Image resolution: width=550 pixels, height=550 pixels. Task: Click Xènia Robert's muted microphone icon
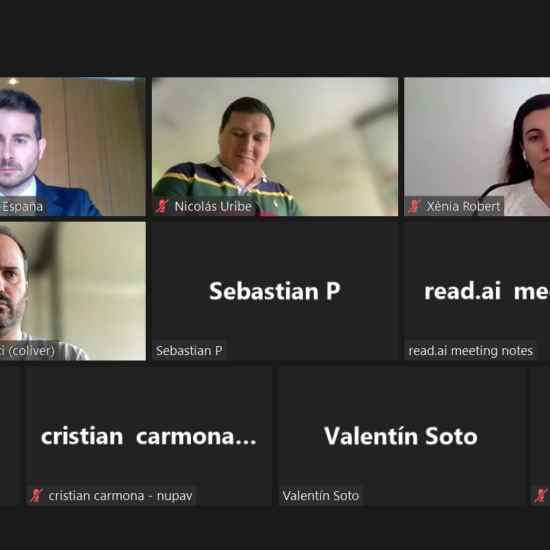coord(414,206)
